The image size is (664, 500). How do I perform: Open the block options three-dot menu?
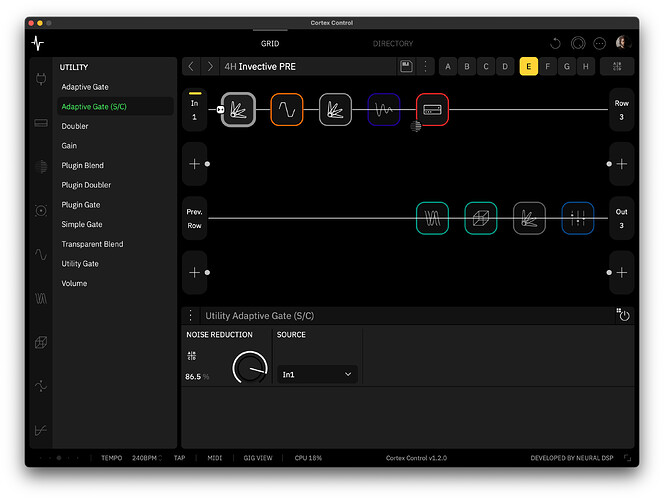click(x=191, y=316)
